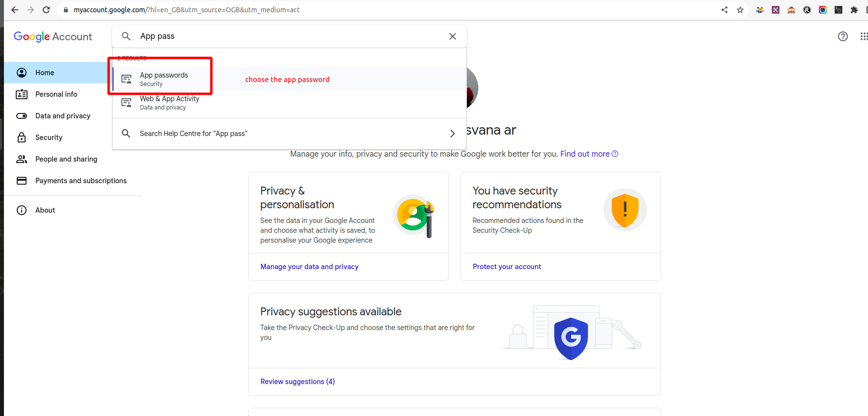Image resolution: width=868 pixels, height=416 pixels.
Task: Click Protect your account link
Action: [507, 267]
